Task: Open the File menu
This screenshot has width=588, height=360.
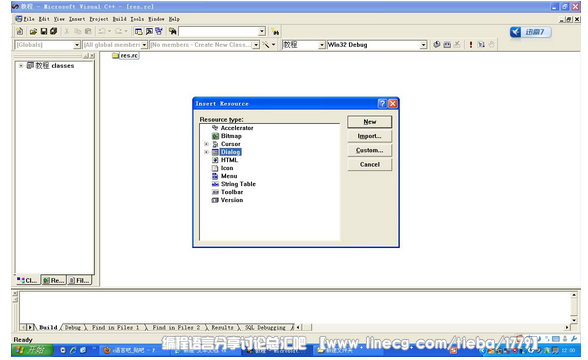Action: (29, 19)
